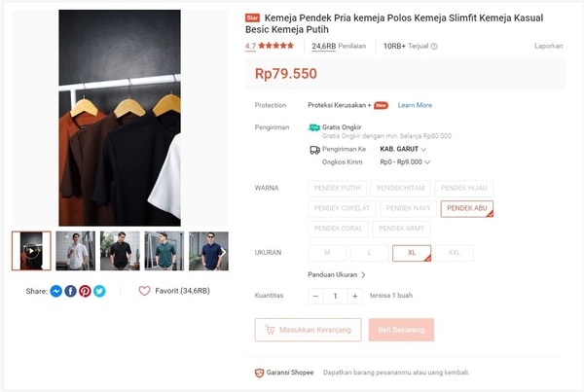Share product on Facebook
Viewport: 584px width, 392px height.
point(70,291)
